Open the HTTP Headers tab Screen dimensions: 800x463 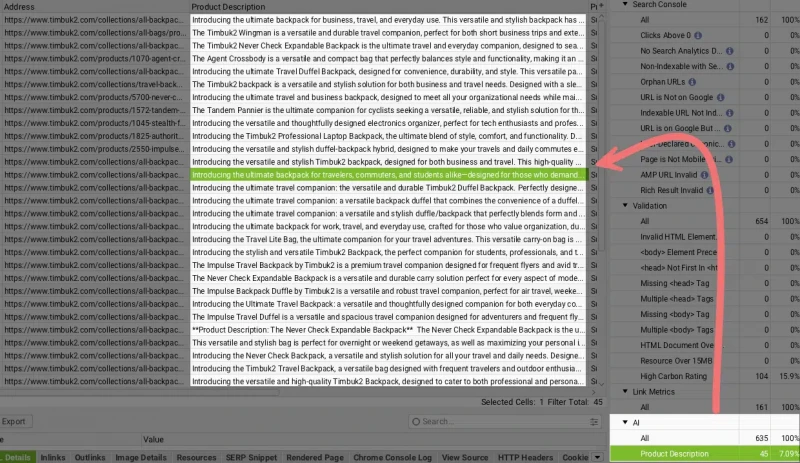click(526, 457)
